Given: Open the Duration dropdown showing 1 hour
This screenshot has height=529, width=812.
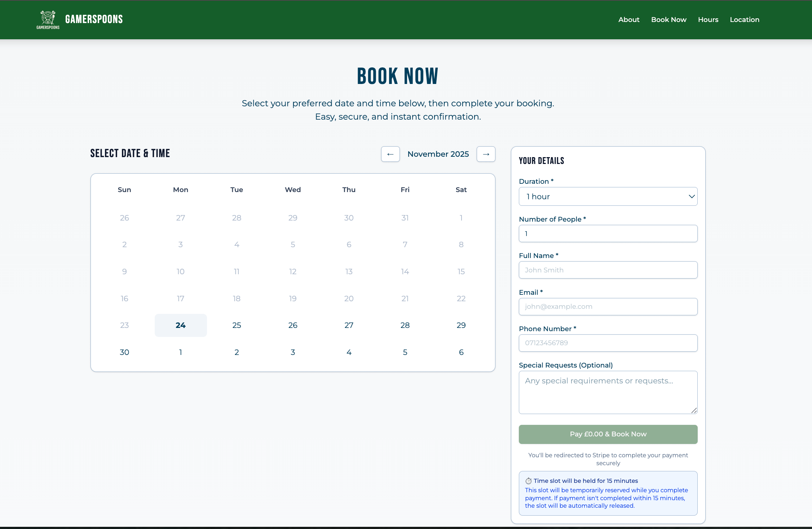Looking at the screenshot, I should coord(608,196).
